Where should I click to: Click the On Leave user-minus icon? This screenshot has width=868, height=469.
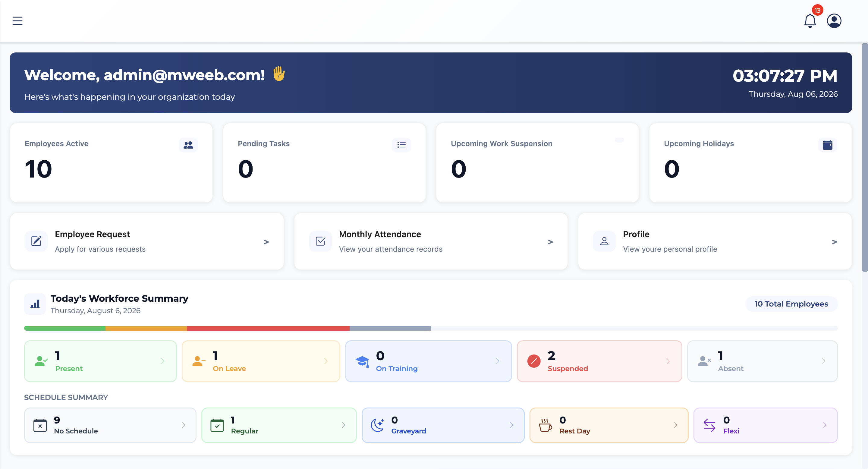coord(199,361)
